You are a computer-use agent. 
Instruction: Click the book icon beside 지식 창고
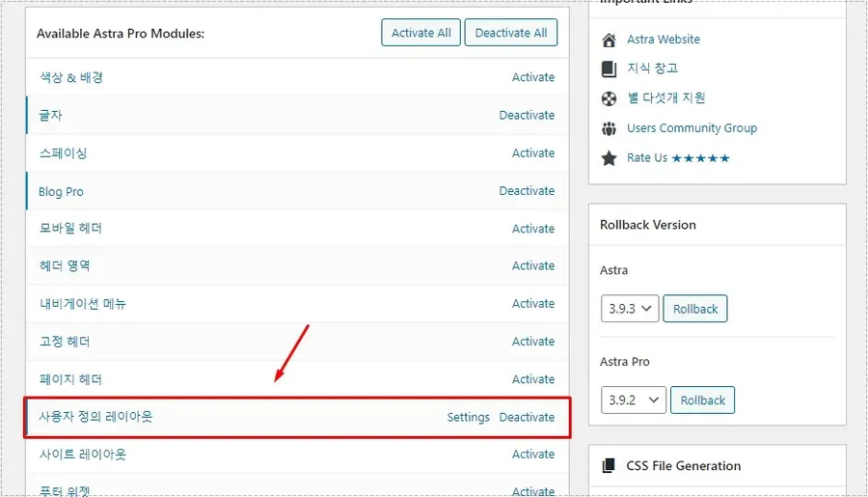pos(609,69)
